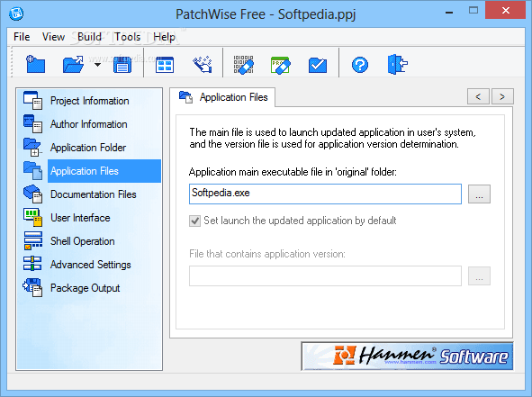
Task: Open the File menu
Action: coord(22,37)
